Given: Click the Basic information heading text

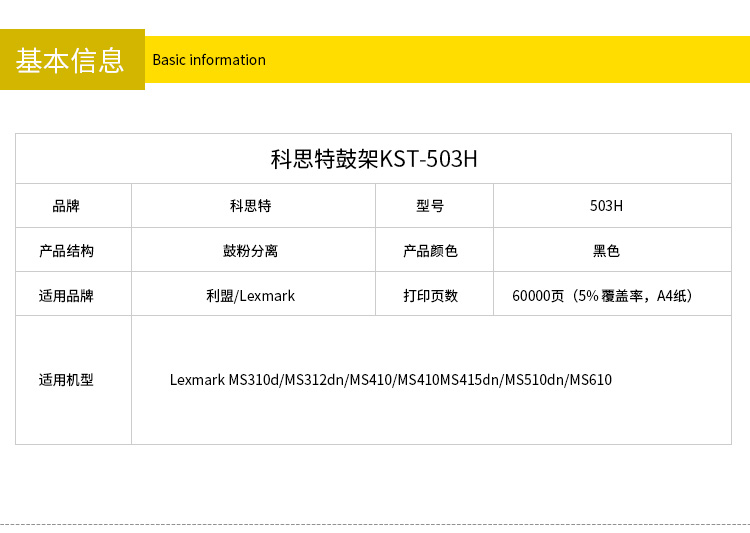Looking at the screenshot, I should [209, 60].
